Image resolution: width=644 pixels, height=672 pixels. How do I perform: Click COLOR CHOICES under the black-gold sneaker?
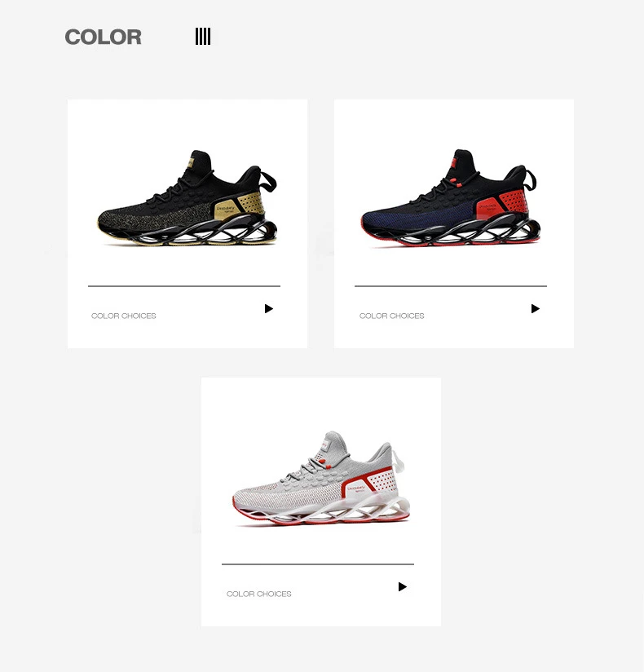(x=123, y=316)
